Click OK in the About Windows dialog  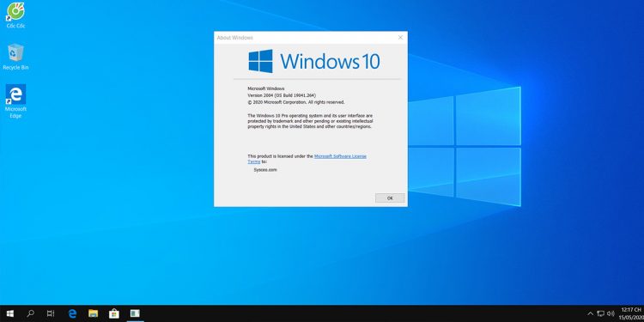pyautogui.click(x=390, y=198)
